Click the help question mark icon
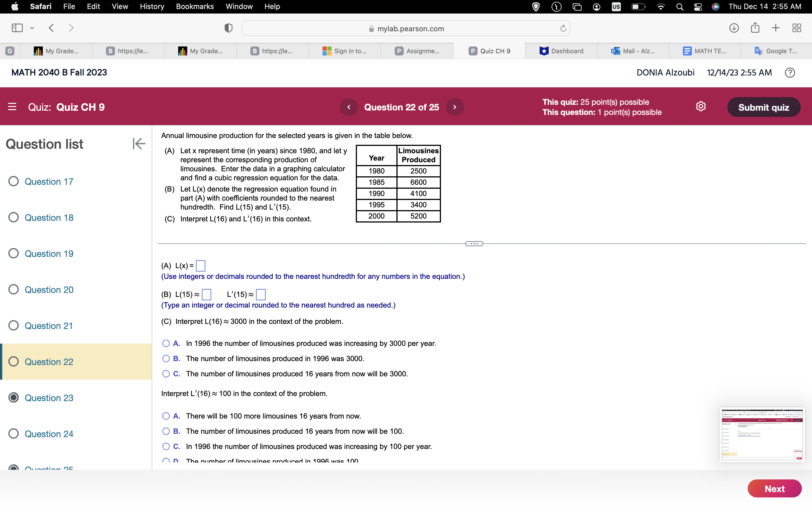 (790, 72)
